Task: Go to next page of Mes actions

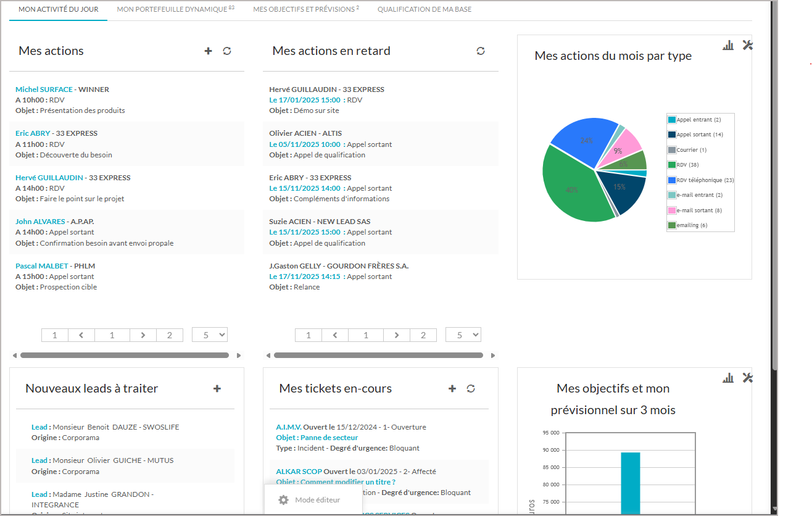Action: pos(143,335)
